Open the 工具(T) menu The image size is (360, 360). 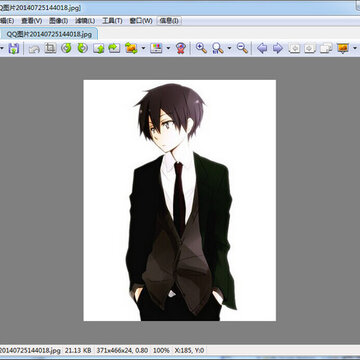tap(112, 21)
